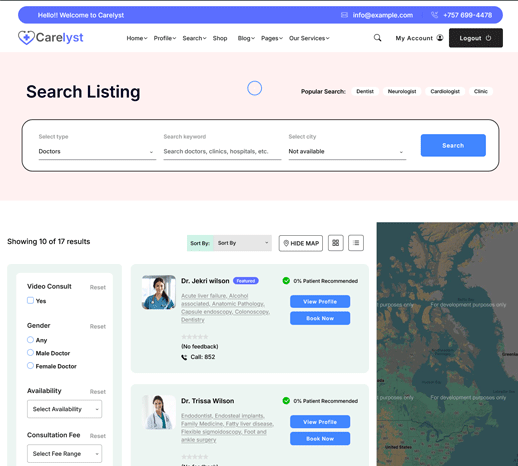Click the Dentist popular search tag

pos(365,91)
